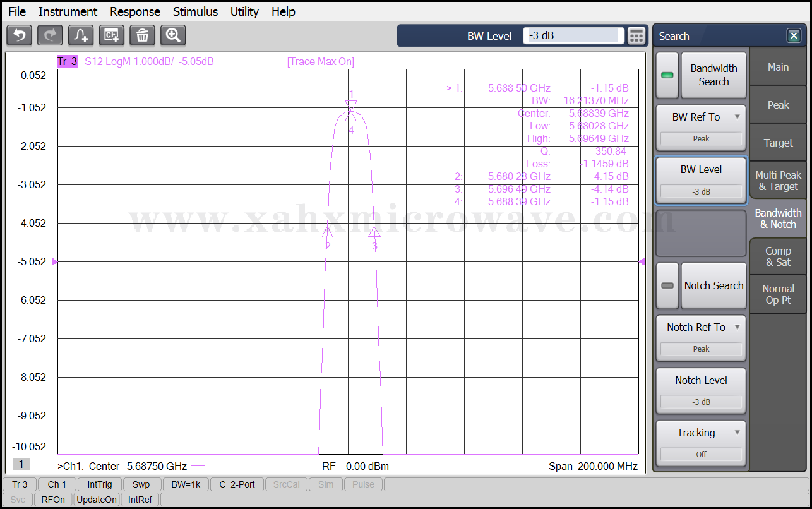Add a new trace with the trace-plus icon

point(81,35)
